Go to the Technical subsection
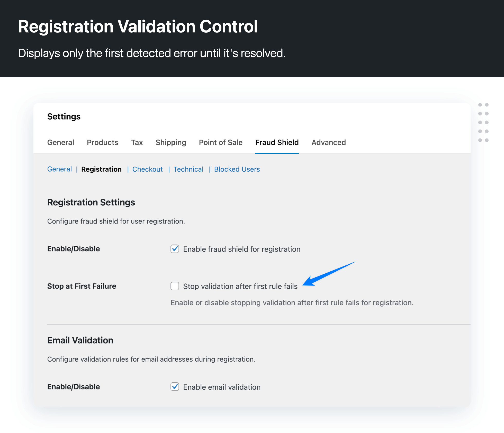Image resolution: width=504 pixels, height=433 pixels. pos(188,169)
